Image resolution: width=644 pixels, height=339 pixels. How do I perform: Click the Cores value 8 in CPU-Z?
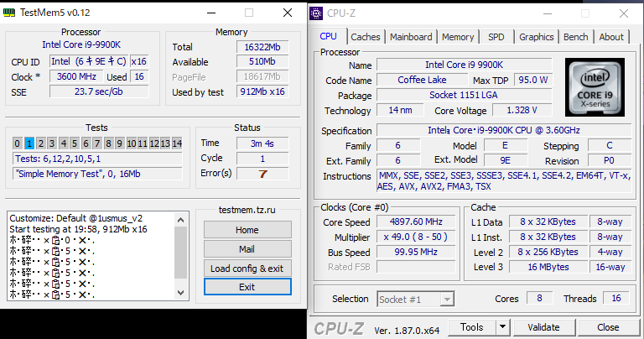click(x=539, y=299)
